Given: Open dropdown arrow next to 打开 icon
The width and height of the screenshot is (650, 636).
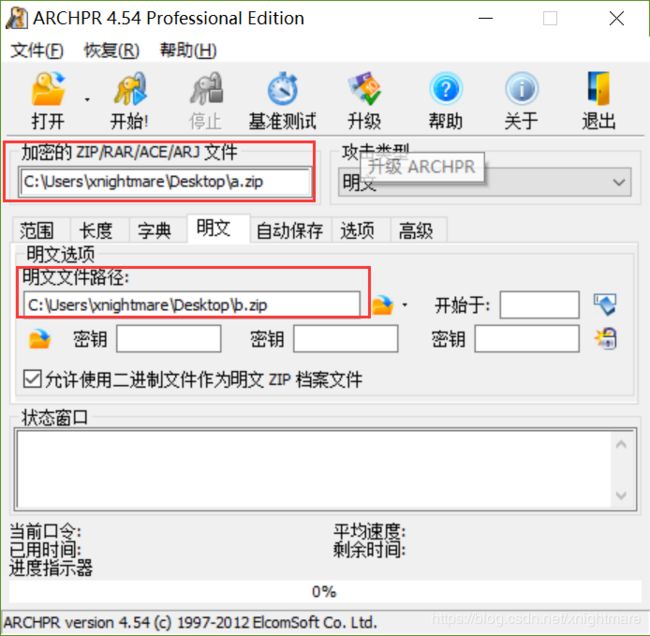Looking at the screenshot, I should point(87,100).
